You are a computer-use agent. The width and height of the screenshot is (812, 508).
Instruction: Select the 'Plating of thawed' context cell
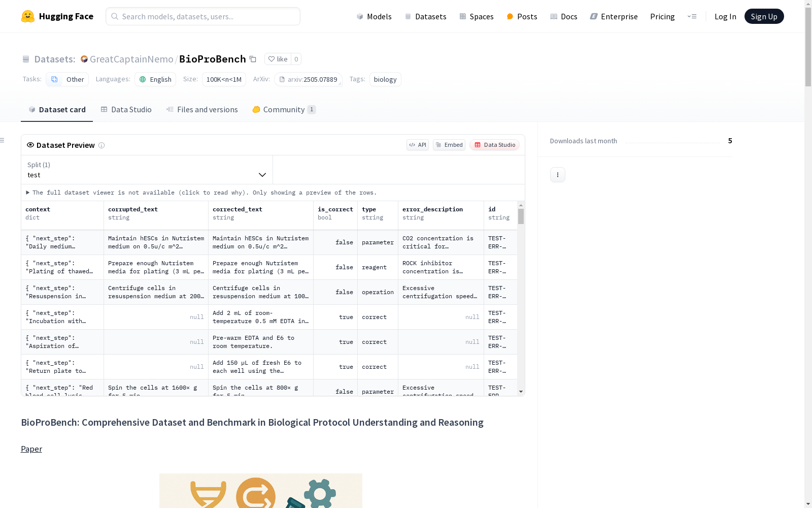(62, 267)
